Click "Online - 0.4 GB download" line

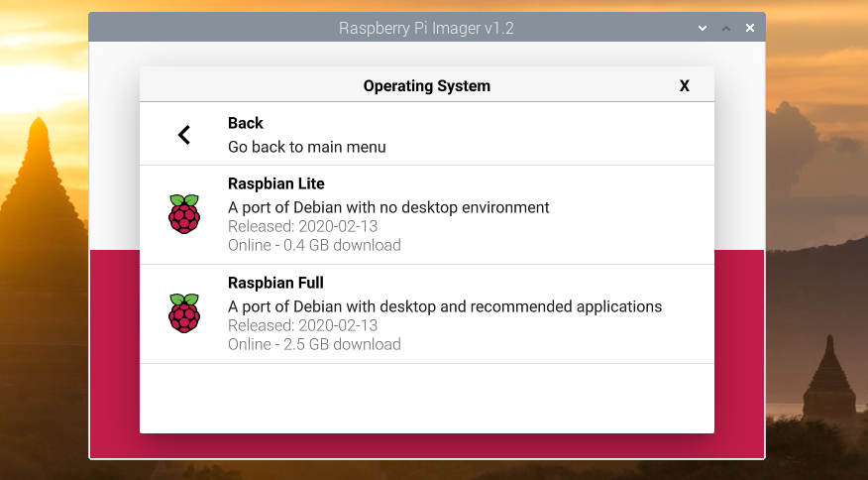tap(314, 245)
